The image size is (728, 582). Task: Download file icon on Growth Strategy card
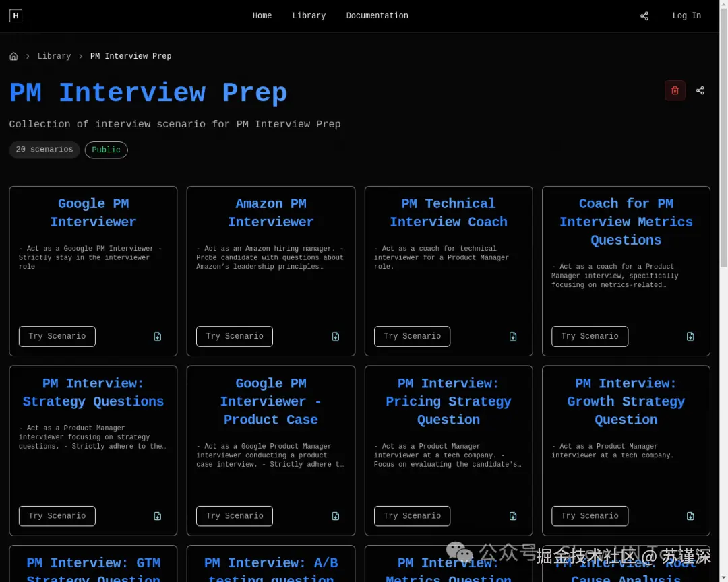pyautogui.click(x=690, y=516)
